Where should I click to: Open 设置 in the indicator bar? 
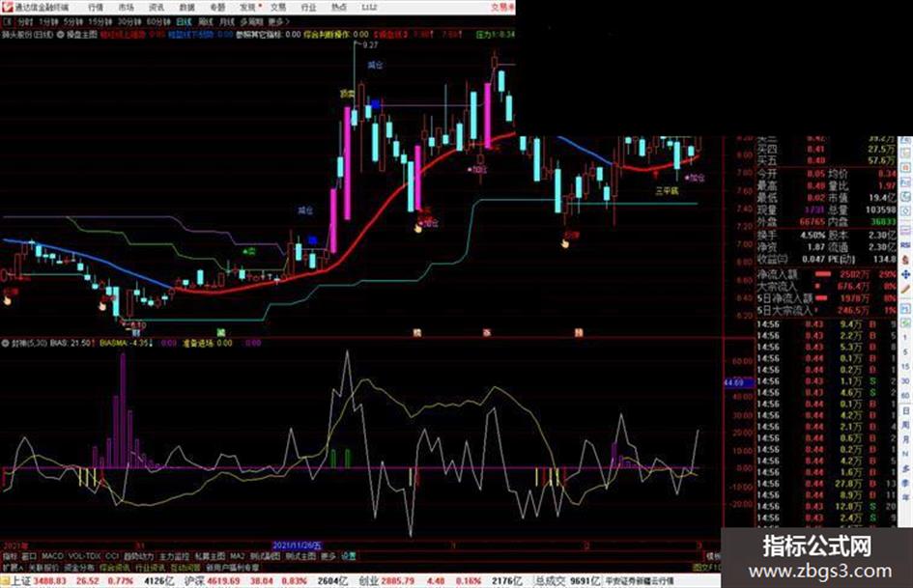tap(349, 556)
